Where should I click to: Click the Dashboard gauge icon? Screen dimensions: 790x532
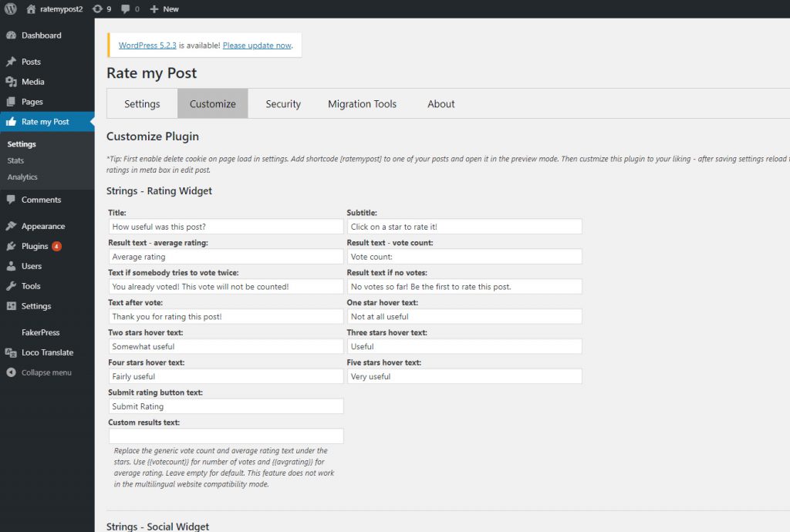[11, 35]
